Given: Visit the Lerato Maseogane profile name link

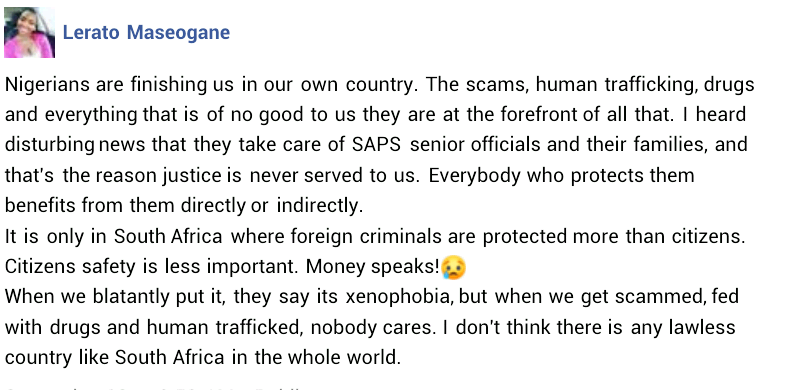Looking at the screenshot, I should [146, 32].
